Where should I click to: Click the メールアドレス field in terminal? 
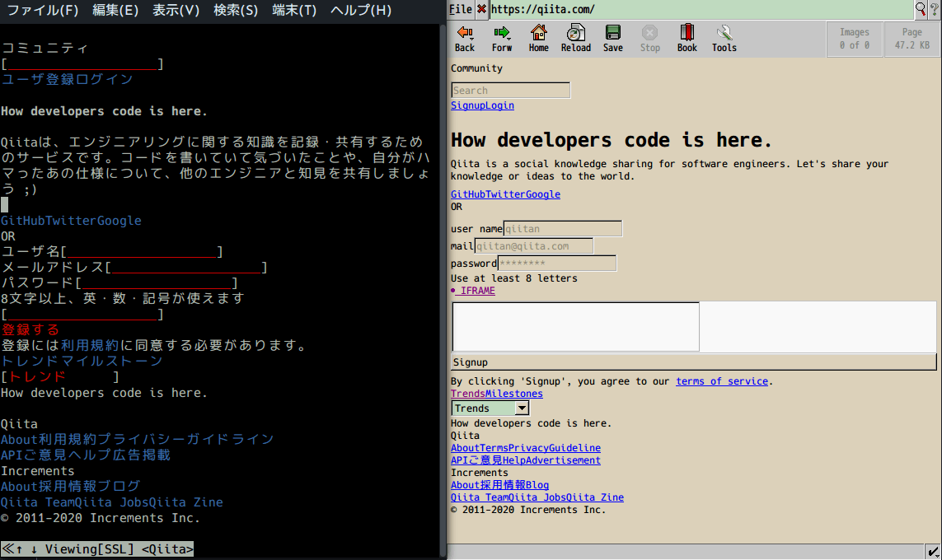click(187, 267)
